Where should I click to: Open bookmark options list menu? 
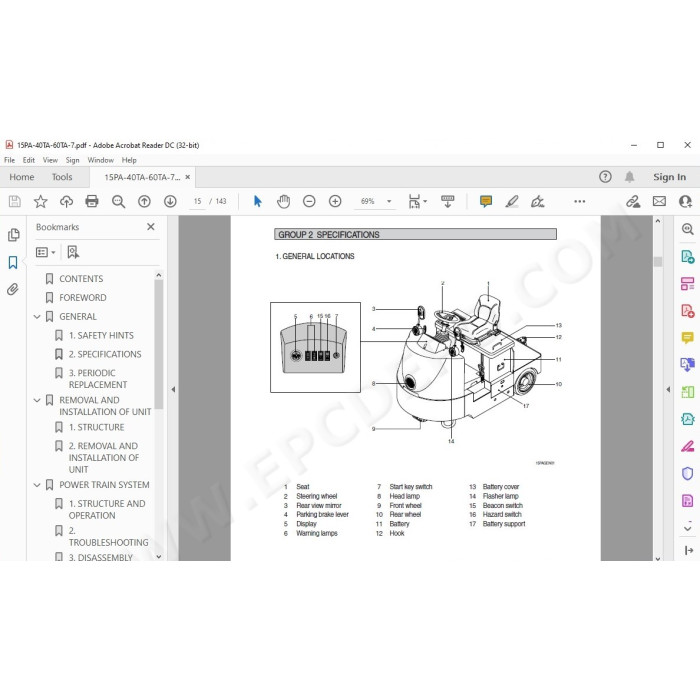tap(46, 252)
